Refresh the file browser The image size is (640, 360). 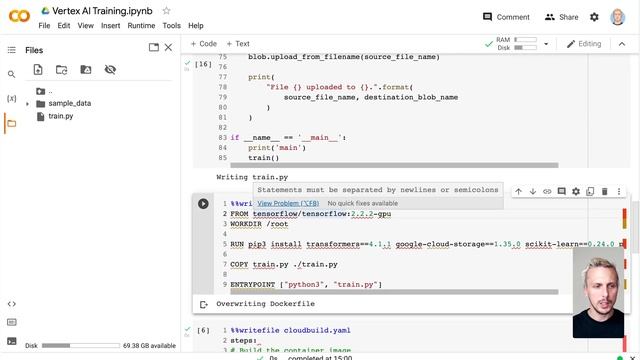[62, 70]
